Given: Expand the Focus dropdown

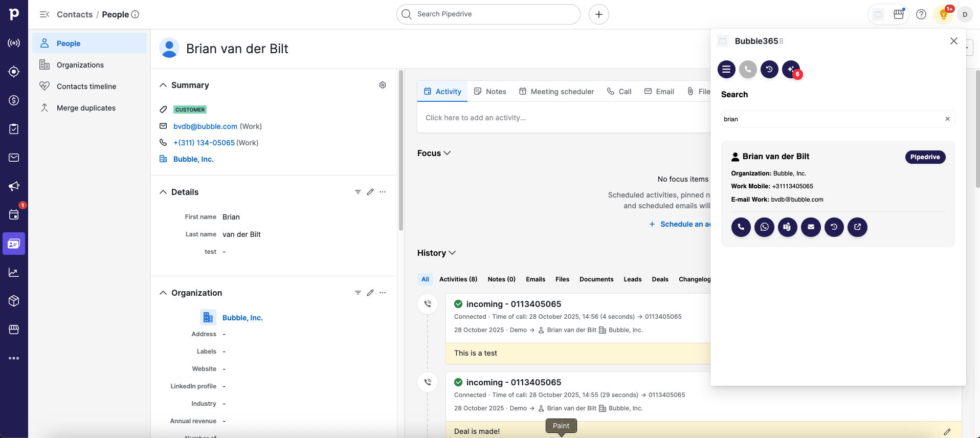Looking at the screenshot, I should 434,153.
